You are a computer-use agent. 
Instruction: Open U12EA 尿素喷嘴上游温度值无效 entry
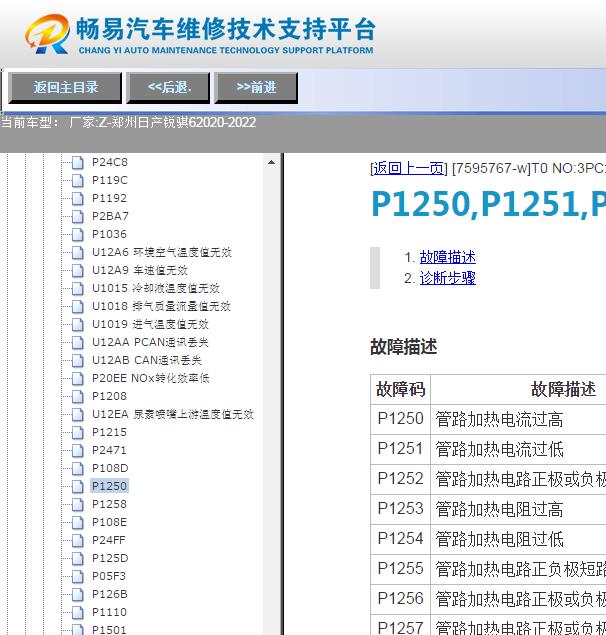(x=173, y=414)
